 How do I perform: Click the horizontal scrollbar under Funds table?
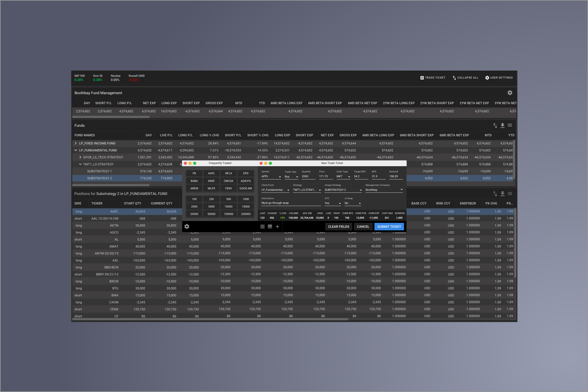tap(111, 185)
